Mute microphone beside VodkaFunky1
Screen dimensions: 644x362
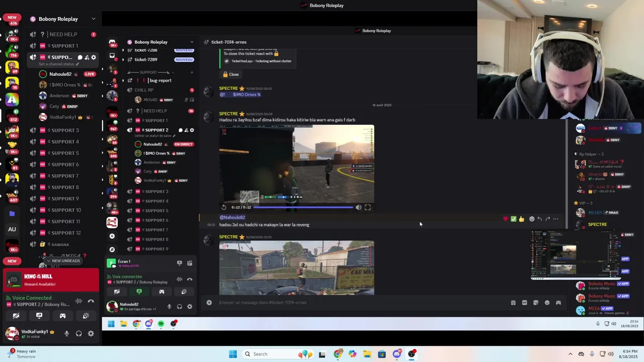66,333
